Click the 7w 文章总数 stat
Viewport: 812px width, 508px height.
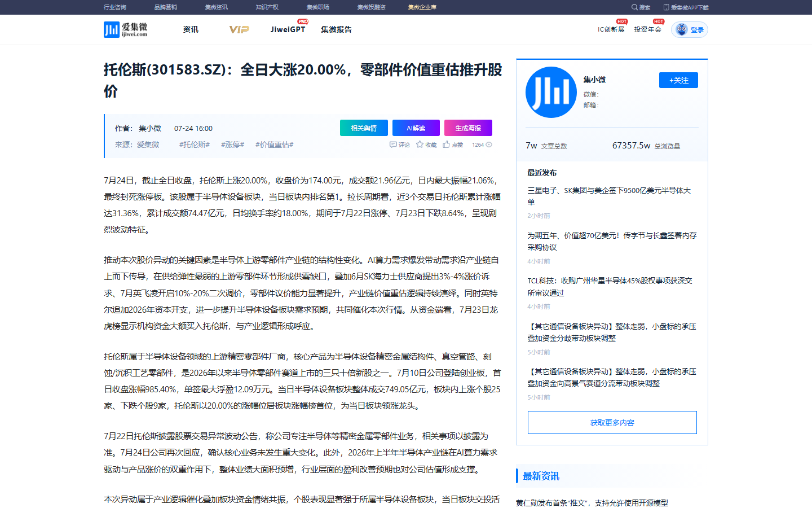[x=546, y=146]
